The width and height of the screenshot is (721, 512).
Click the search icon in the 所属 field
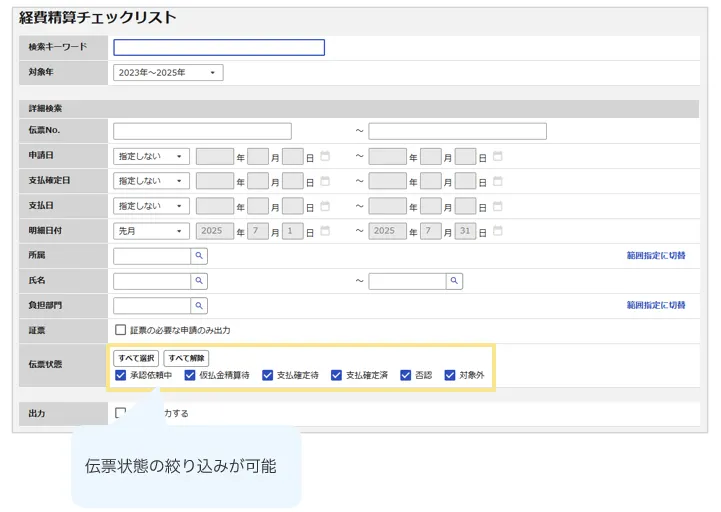(x=199, y=256)
